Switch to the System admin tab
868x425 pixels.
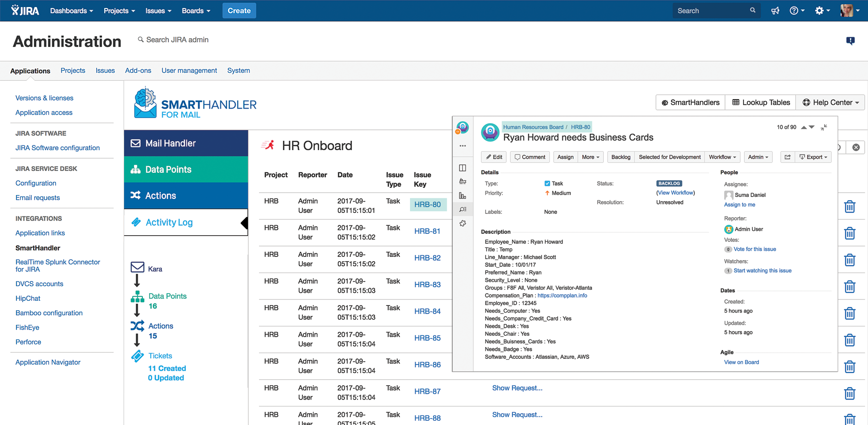click(x=239, y=70)
